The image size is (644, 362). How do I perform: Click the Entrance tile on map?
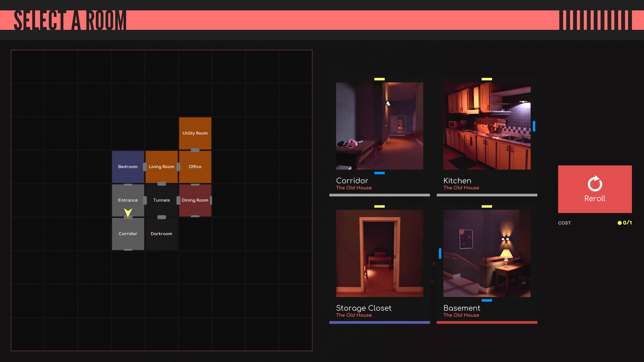click(128, 200)
